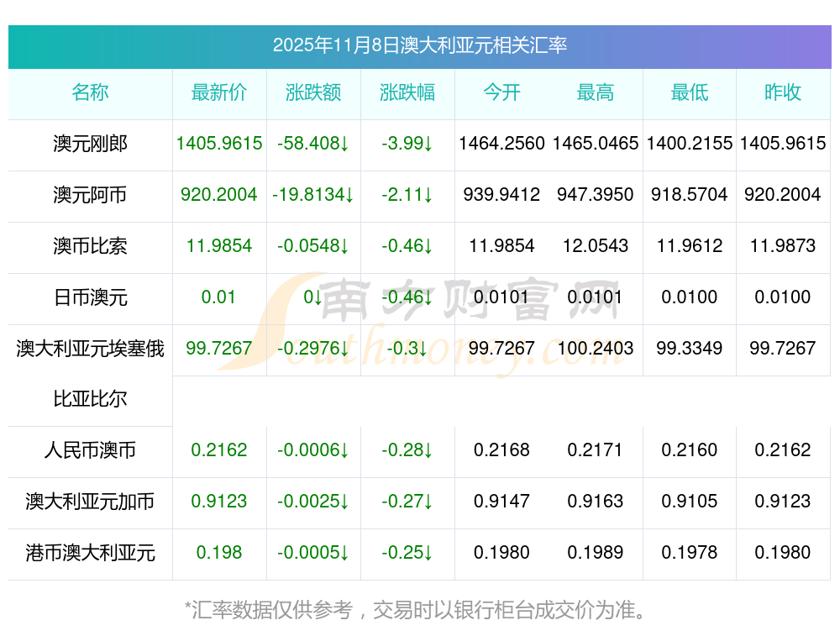The height and width of the screenshot is (636, 840).
Task: Click the 涨跌额 column header
Action: click(x=313, y=92)
